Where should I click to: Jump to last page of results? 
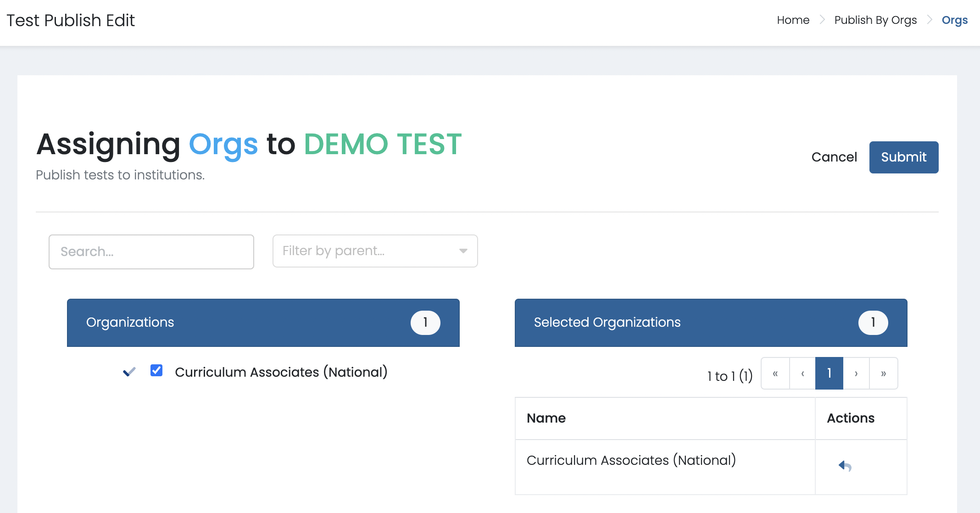883,374
